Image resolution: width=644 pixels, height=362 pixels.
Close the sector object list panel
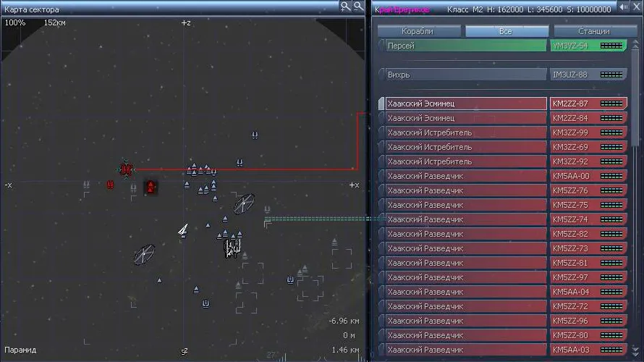click(x=636, y=7)
